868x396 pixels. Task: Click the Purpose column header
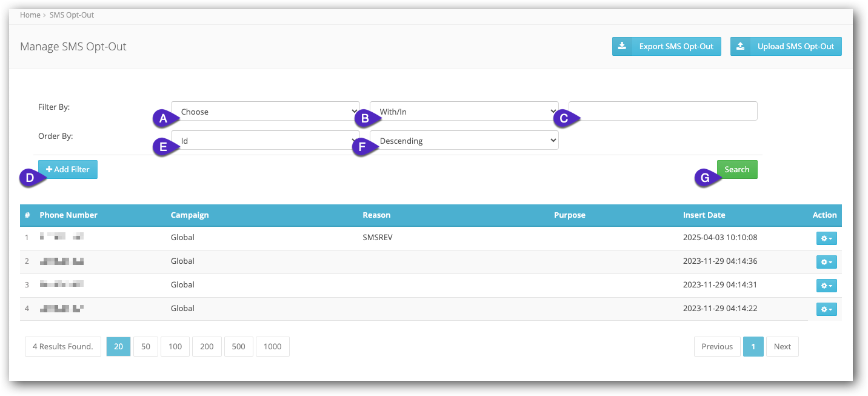tap(570, 215)
